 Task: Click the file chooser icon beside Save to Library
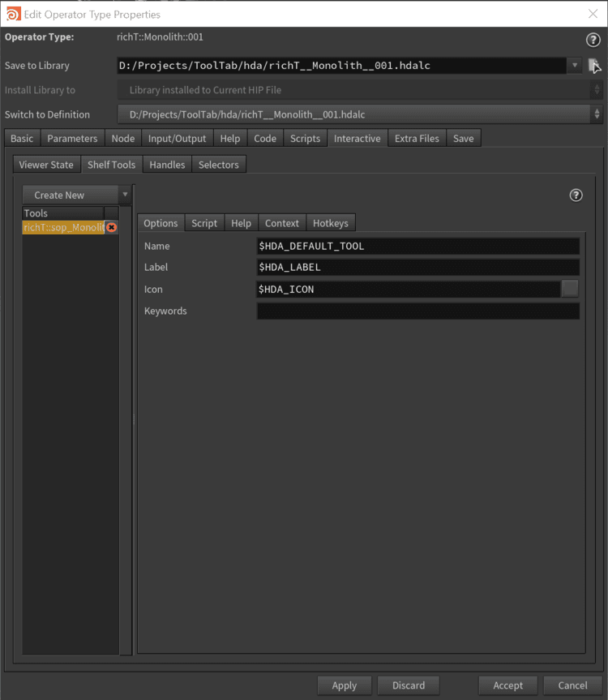[x=594, y=66]
